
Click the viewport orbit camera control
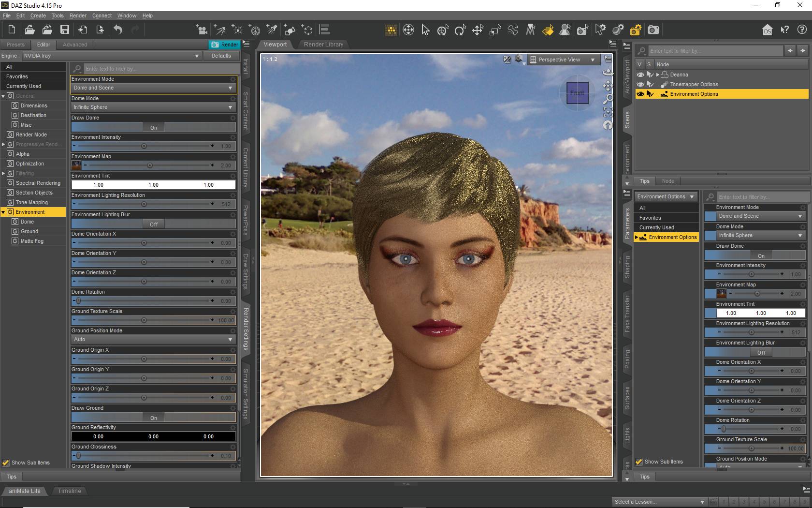(608, 73)
